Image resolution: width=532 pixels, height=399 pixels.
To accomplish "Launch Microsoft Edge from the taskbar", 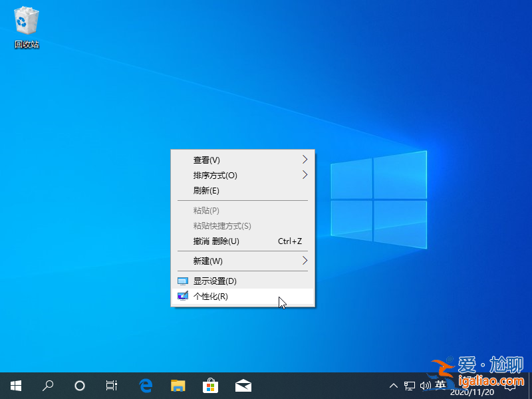I will [146, 385].
